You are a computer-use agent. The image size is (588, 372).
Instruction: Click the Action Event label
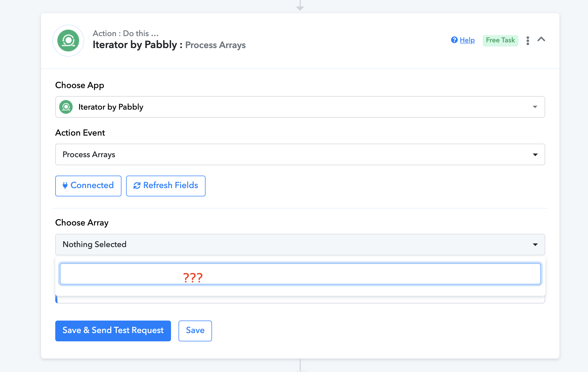point(80,133)
